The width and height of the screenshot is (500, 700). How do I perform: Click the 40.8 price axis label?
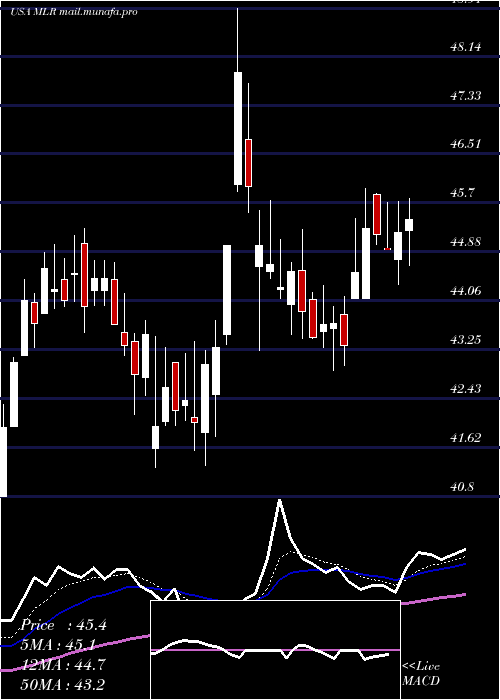tap(463, 486)
